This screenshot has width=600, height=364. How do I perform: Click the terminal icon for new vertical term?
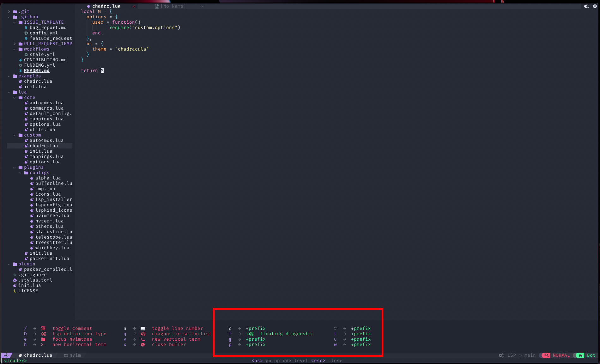[x=143, y=339]
